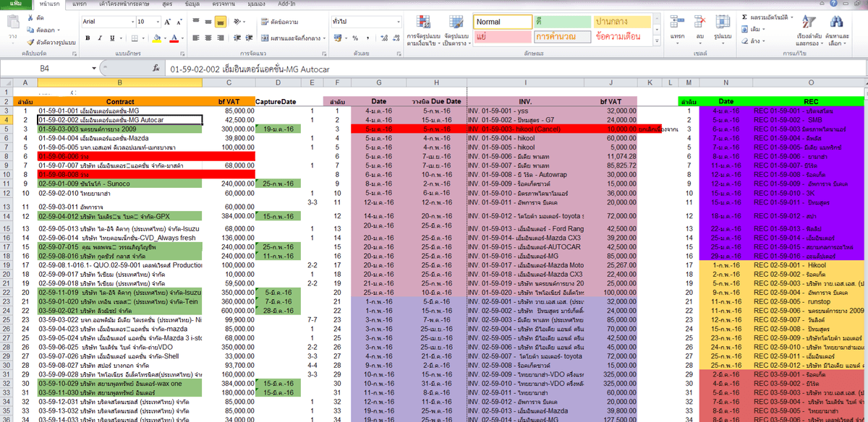Click Merge and Center (ผสานและจัดกึ่งกลาง)

pyautogui.click(x=294, y=38)
